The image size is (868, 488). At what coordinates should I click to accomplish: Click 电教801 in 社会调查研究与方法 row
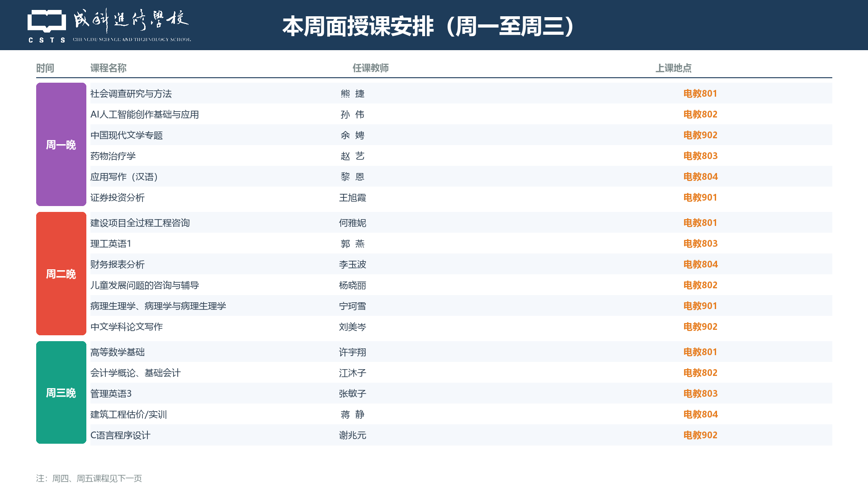tap(700, 94)
